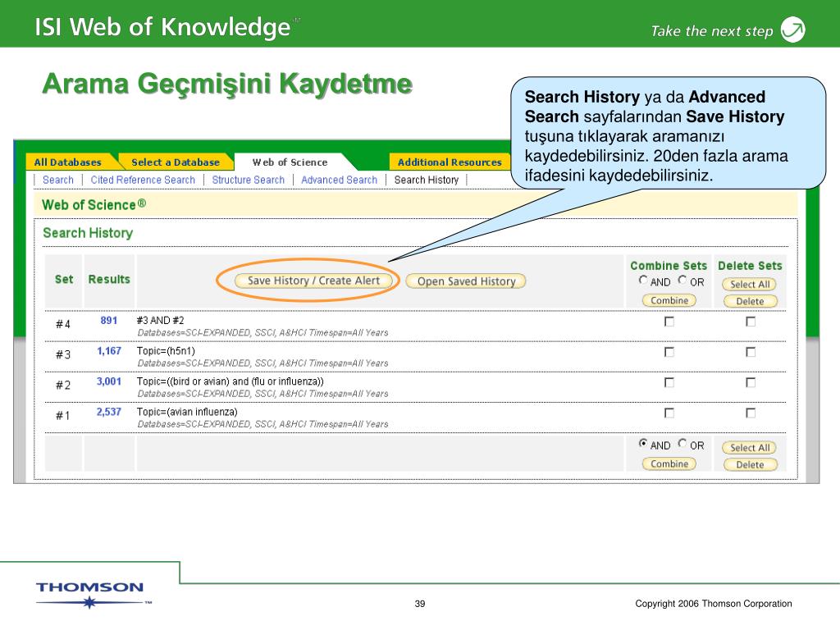Click the Delete button in the footer row
840x630 pixels.
750,464
